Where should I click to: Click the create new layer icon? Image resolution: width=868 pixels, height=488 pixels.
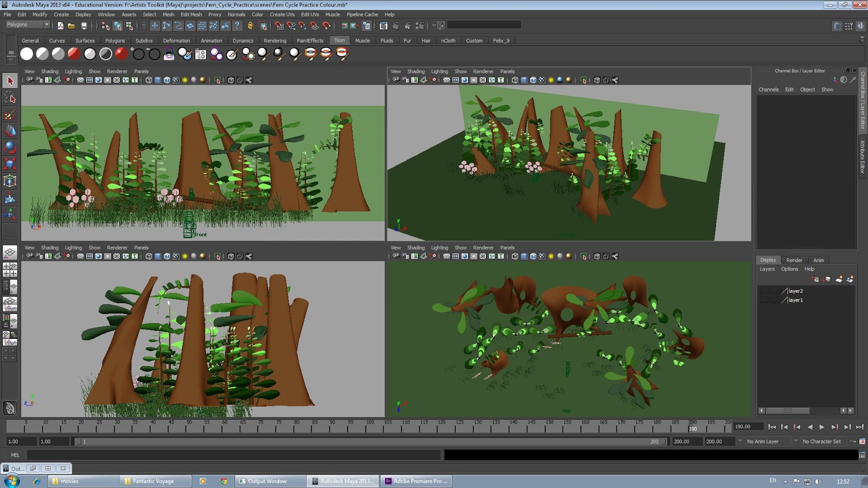tap(839, 279)
